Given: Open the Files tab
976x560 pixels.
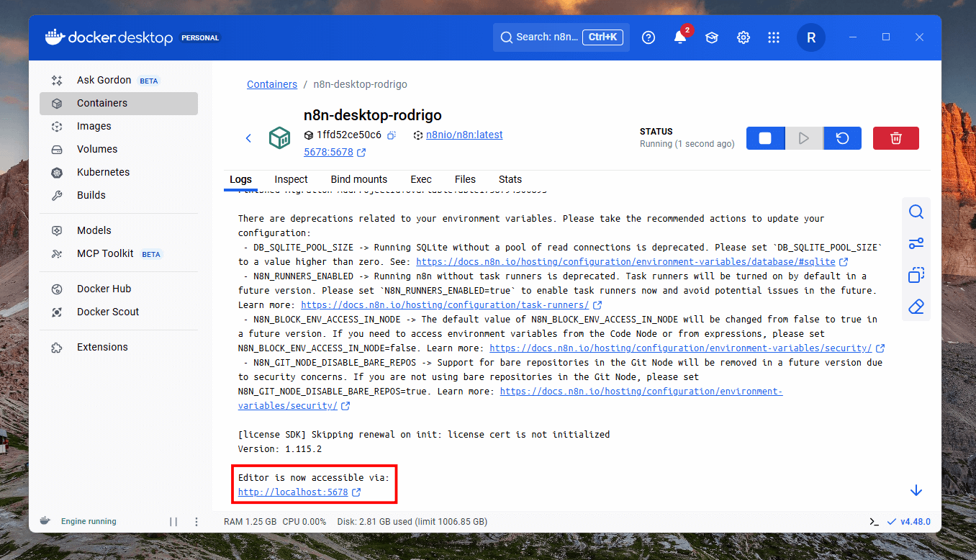Looking at the screenshot, I should coord(465,180).
